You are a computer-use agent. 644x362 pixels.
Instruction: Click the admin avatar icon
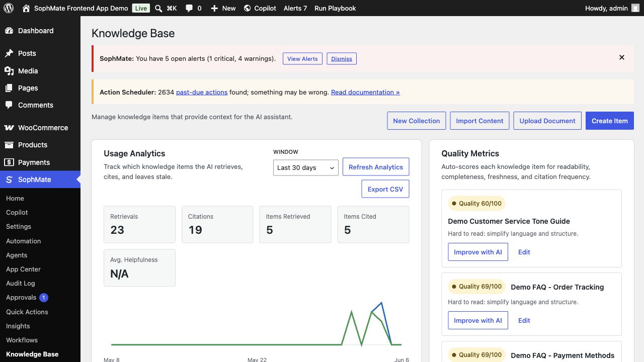(635, 8)
